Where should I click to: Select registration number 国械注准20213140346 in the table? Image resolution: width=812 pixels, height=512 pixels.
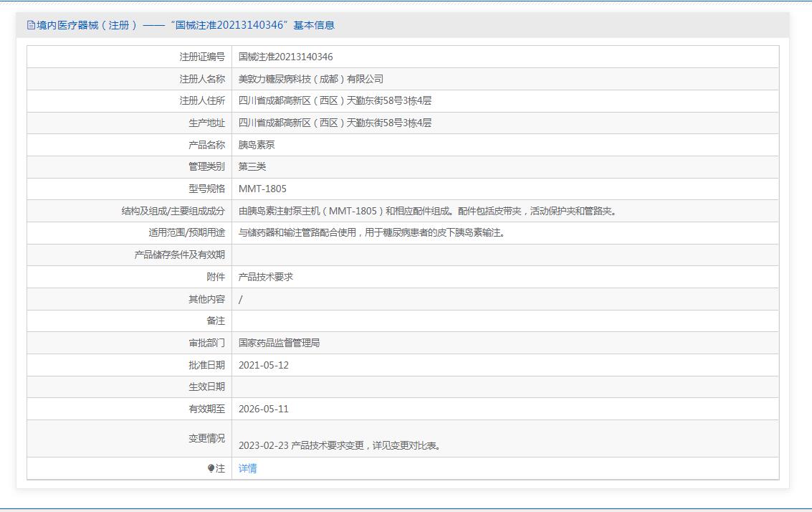click(285, 57)
